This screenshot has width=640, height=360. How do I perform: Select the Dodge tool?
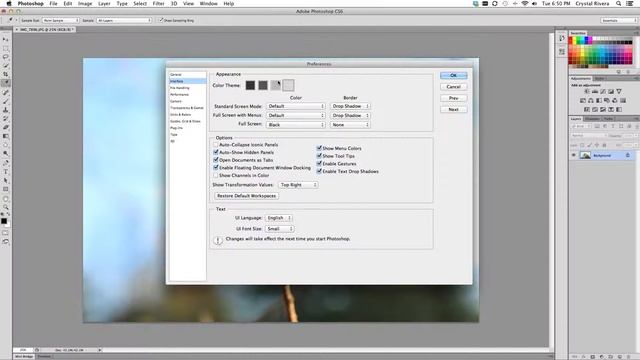pyautogui.click(x=5, y=154)
